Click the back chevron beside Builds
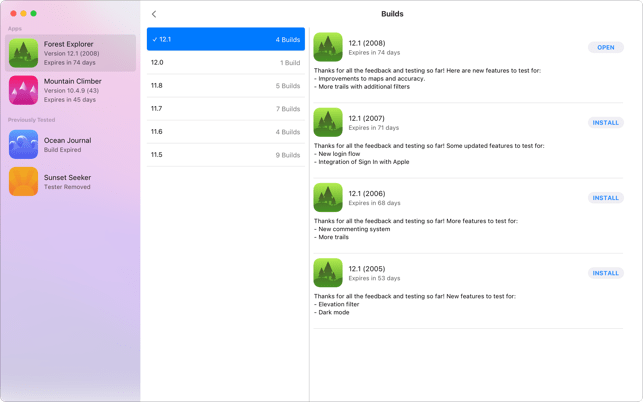The height and width of the screenshot is (402, 643). point(154,14)
